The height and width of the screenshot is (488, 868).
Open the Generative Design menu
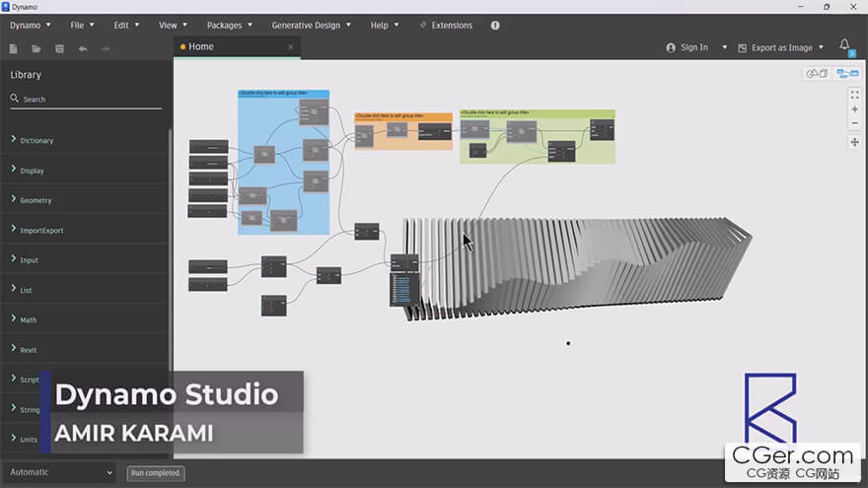pyautogui.click(x=311, y=26)
